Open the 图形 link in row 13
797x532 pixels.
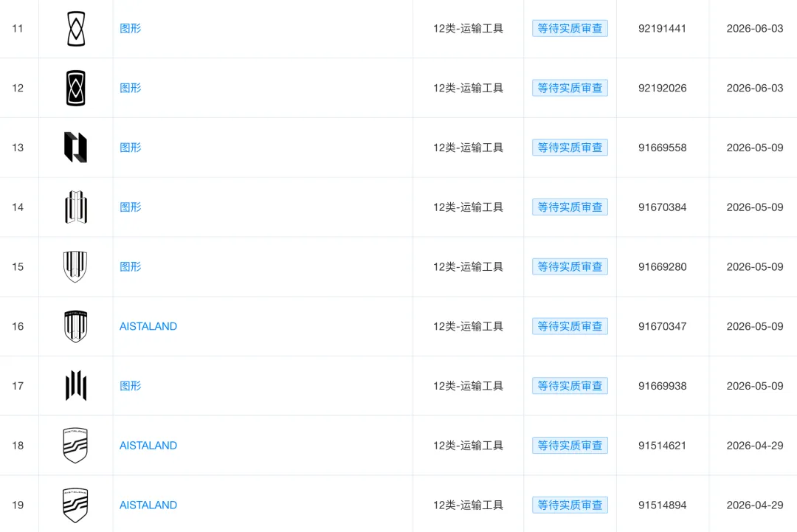point(131,148)
